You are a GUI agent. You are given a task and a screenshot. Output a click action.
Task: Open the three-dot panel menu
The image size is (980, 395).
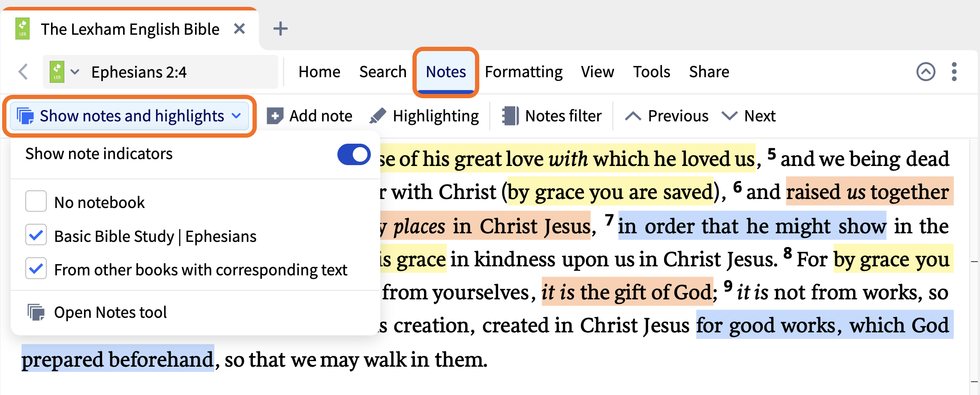click(954, 72)
